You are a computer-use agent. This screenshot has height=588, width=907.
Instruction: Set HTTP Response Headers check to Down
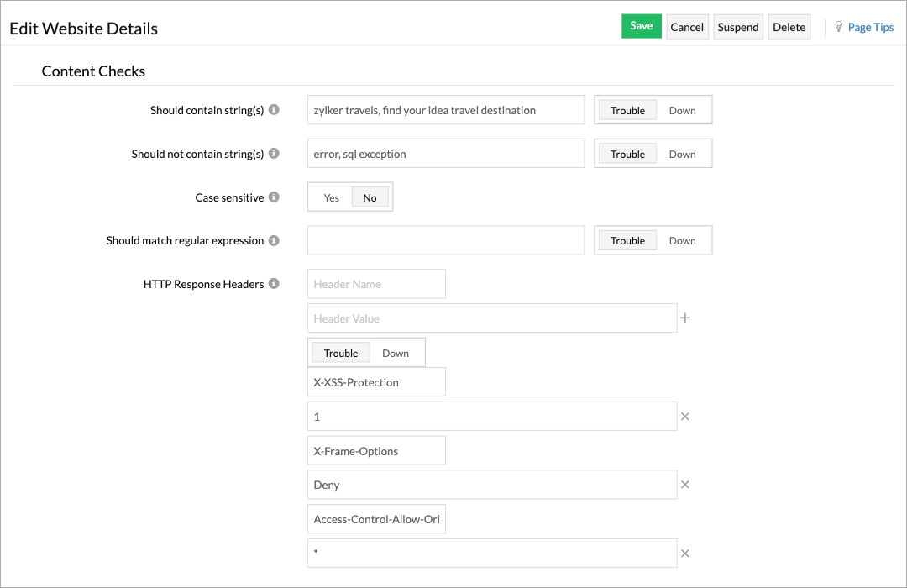point(396,352)
